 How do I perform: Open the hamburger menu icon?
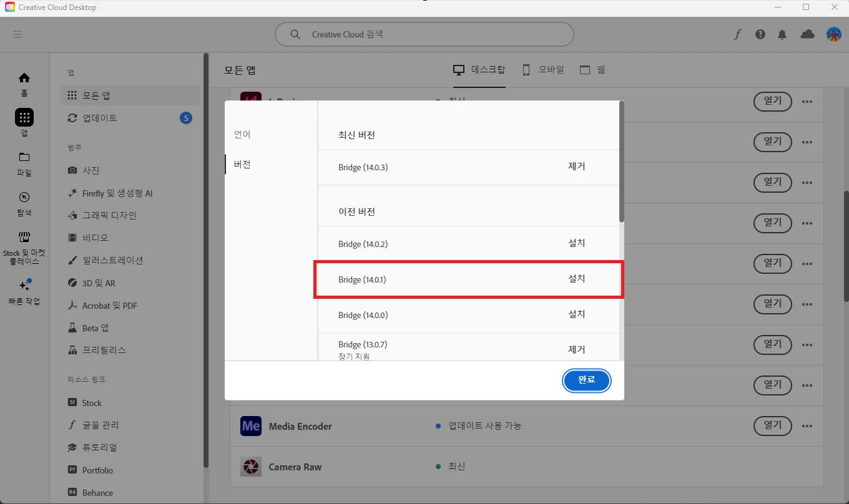pyautogui.click(x=17, y=34)
